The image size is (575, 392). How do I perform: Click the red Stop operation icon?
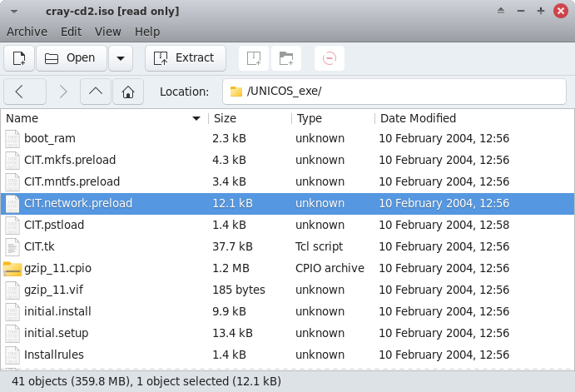point(330,58)
